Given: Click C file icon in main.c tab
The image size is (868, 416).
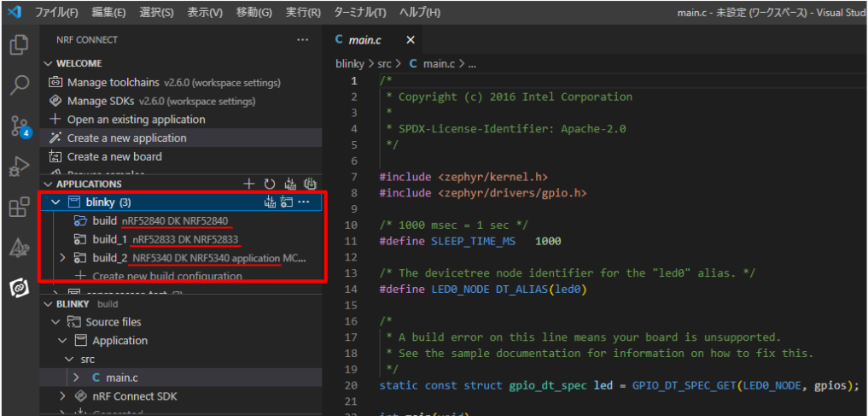Looking at the screenshot, I should click(x=340, y=40).
